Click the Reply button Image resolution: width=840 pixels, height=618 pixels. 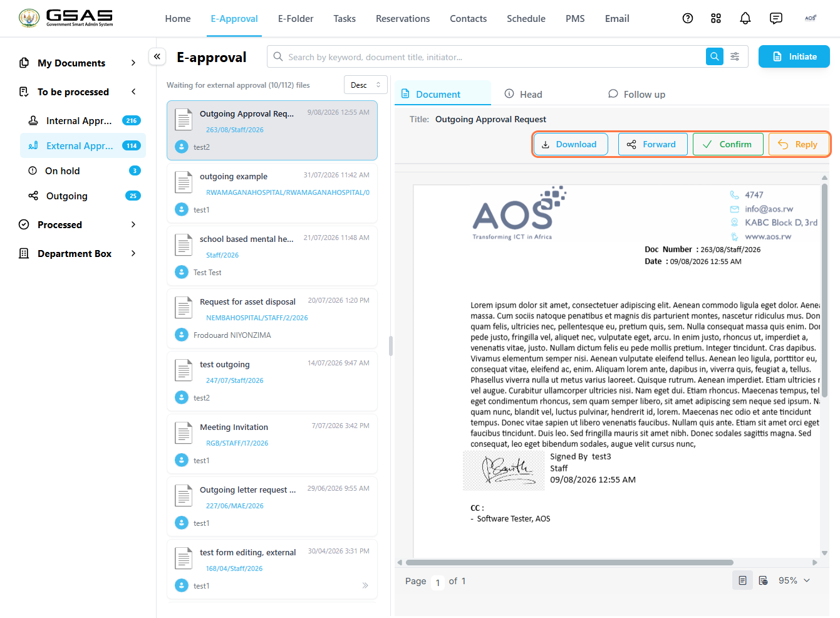(798, 144)
